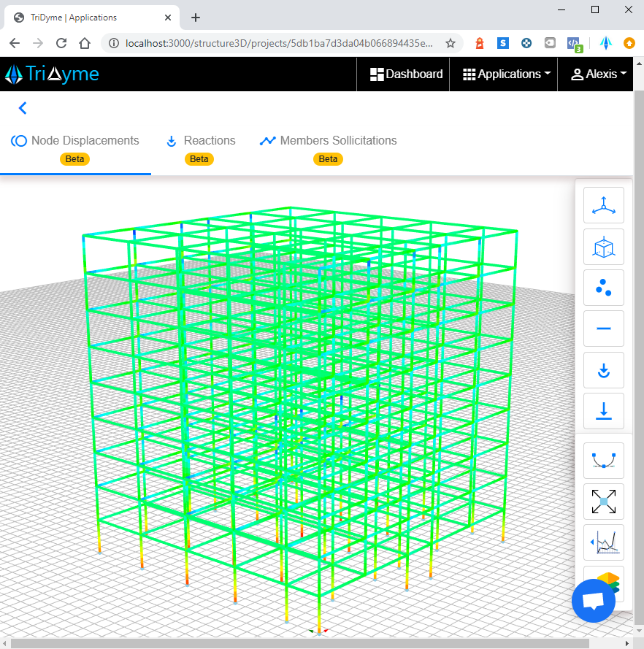This screenshot has width=644, height=649.
Task: Go back with the blue chevron arrow
Action: pos(23,108)
